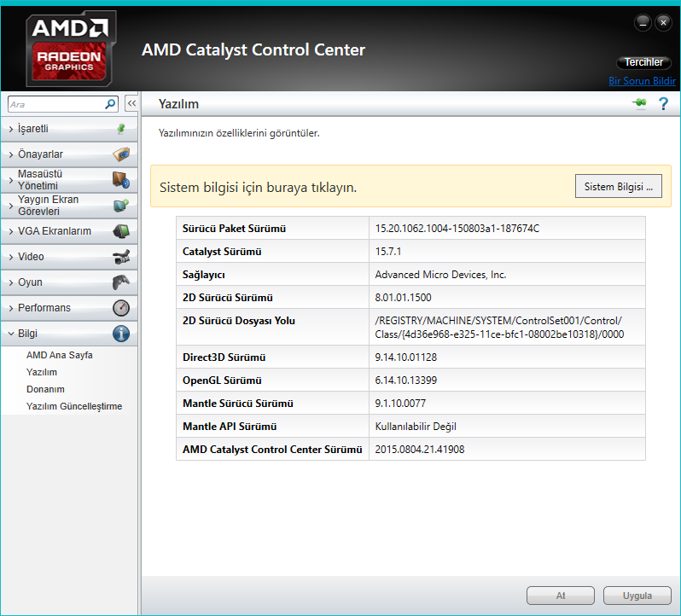Click the Mantle Sürücü Sürümü label

click(x=238, y=404)
